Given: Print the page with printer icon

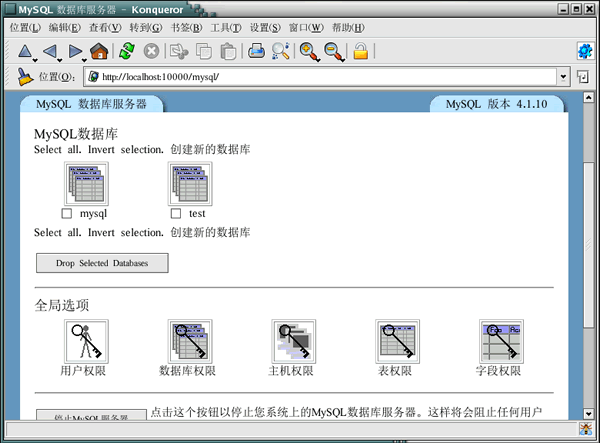Looking at the screenshot, I should (256, 51).
